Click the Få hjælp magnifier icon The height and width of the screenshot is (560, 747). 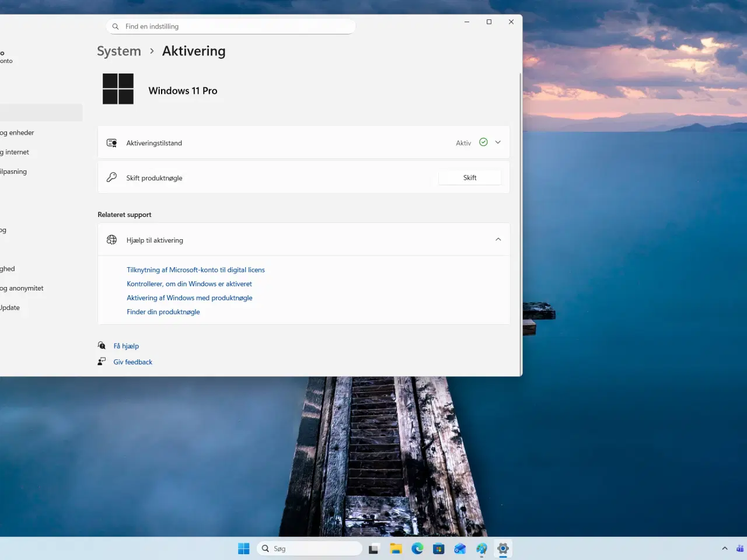coord(102,345)
